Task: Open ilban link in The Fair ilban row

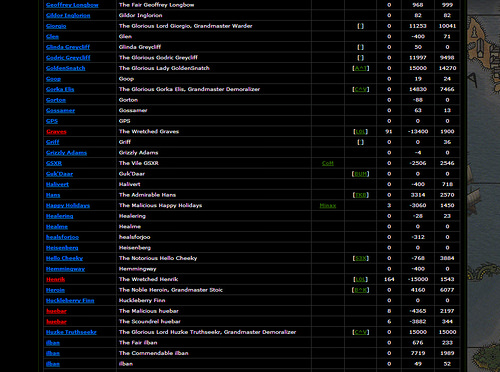Action: (x=53, y=343)
